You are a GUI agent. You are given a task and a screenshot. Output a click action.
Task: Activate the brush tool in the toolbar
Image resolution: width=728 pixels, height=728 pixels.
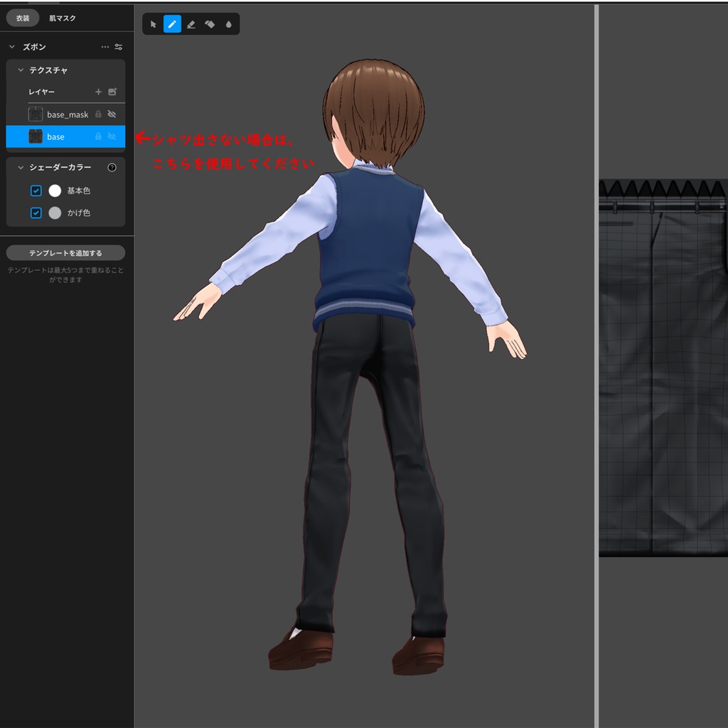(x=172, y=23)
